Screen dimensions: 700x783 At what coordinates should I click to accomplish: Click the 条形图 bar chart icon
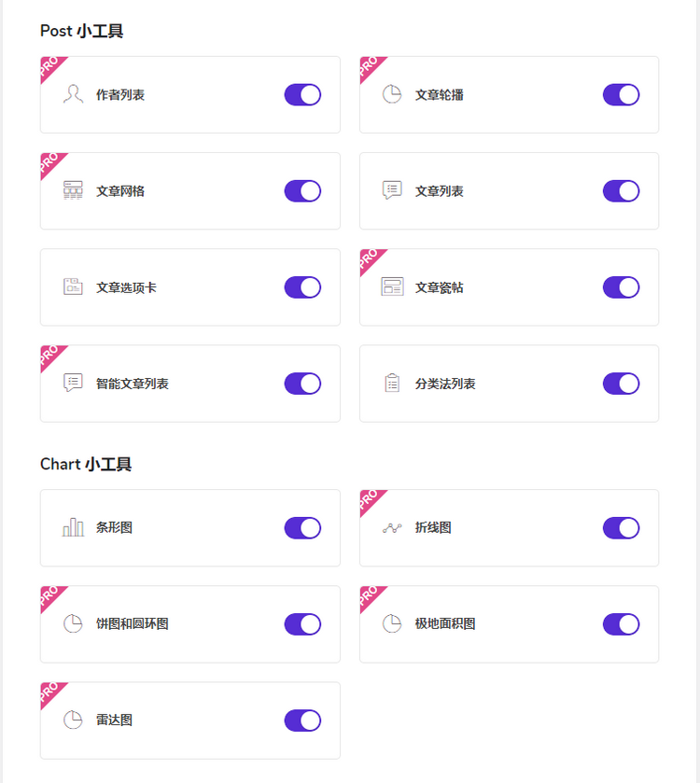coord(73,527)
